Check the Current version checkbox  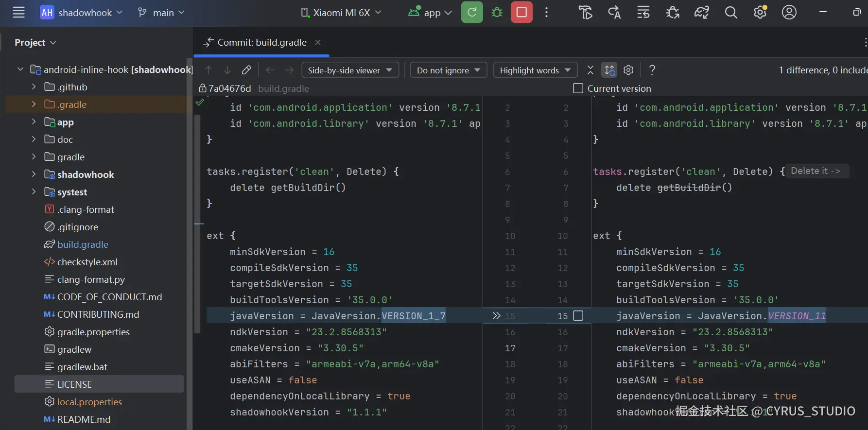(578, 88)
